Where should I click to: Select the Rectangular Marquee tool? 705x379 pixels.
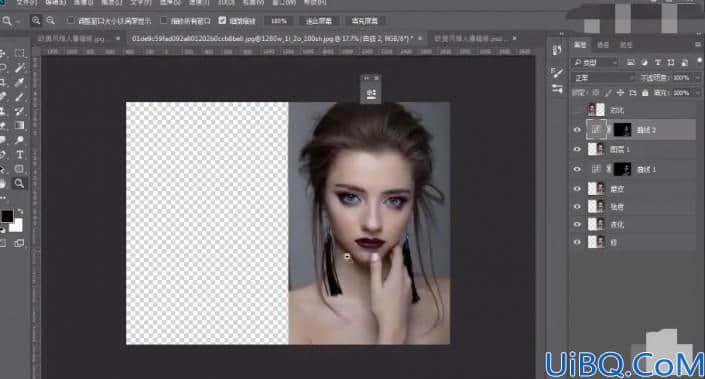[19, 53]
